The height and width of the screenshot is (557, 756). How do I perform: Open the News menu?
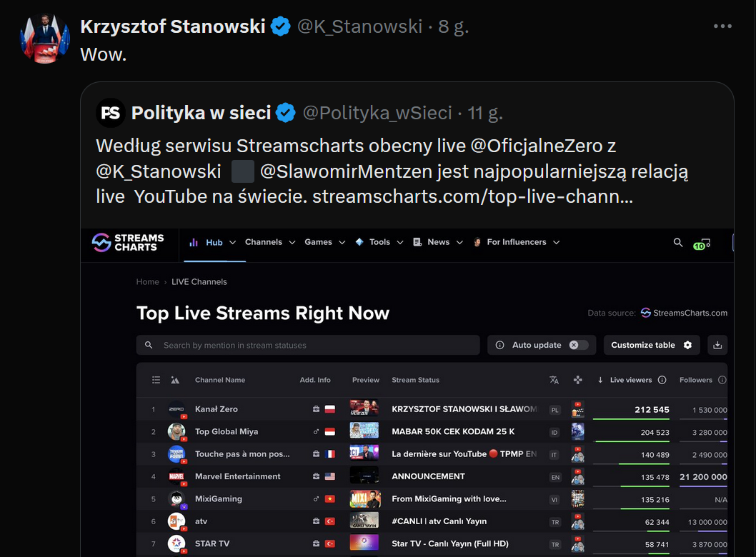(437, 243)
